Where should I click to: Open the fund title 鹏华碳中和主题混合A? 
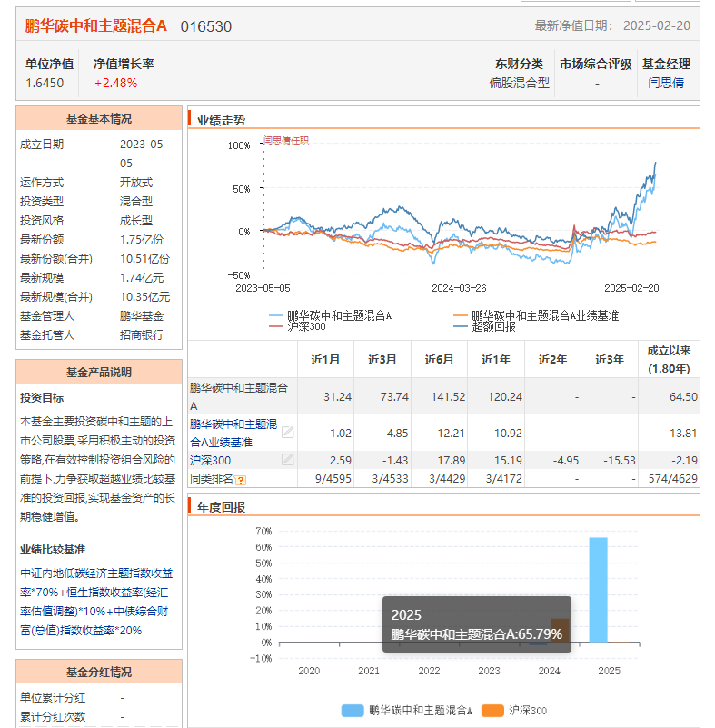pyautogui.click(x=95, y=26)
